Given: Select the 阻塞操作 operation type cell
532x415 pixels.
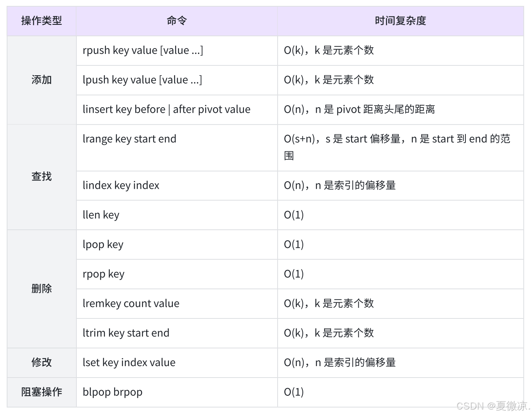Looking at the screenshot, I should coord(41,392).
